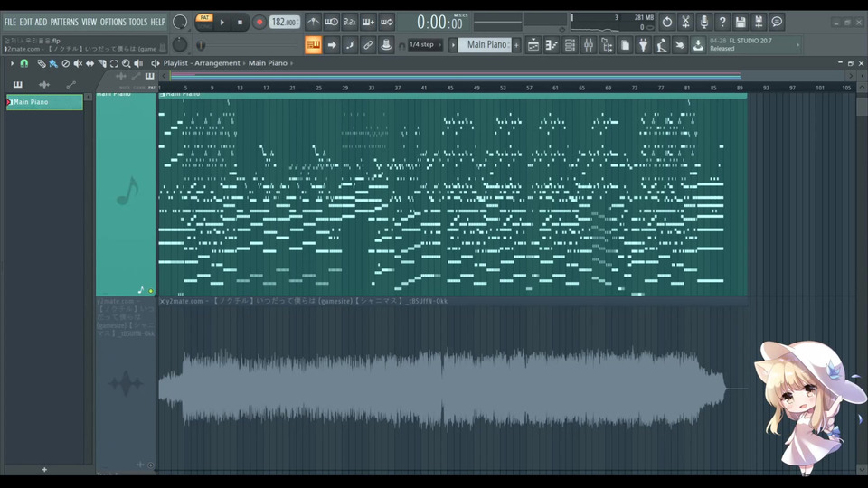Click help question mark icon
This screenshot has width=868, height=488.
point(722,22)
